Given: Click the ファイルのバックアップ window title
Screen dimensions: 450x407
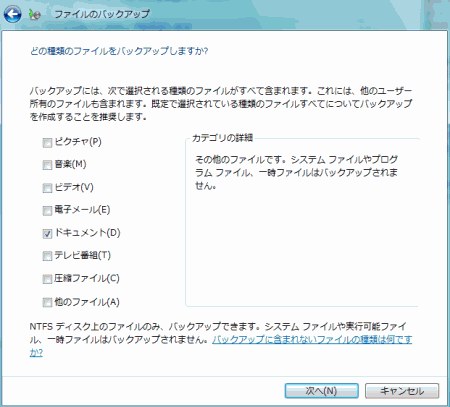Looking at the screenshot, I should pos(102,14).
